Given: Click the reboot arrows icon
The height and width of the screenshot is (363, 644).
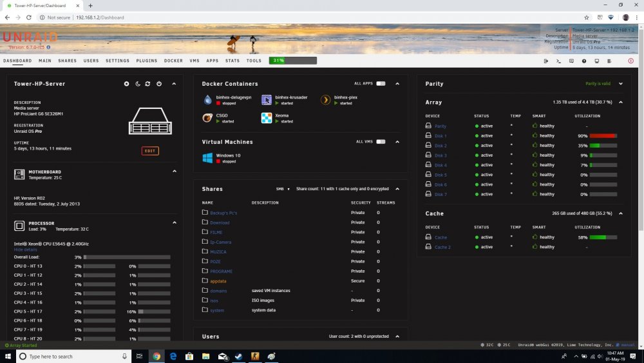Looking at the screenshot, I should [148, 84].
